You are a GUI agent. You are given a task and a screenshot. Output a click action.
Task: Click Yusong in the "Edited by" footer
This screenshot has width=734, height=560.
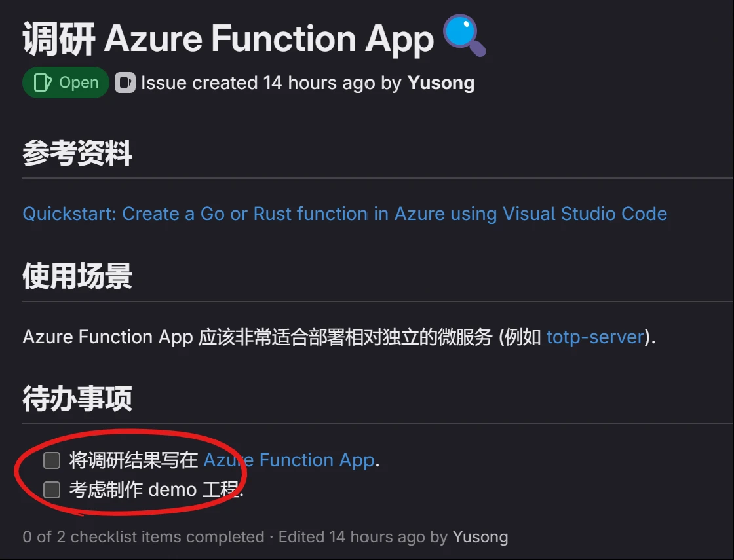click(480, 537)
